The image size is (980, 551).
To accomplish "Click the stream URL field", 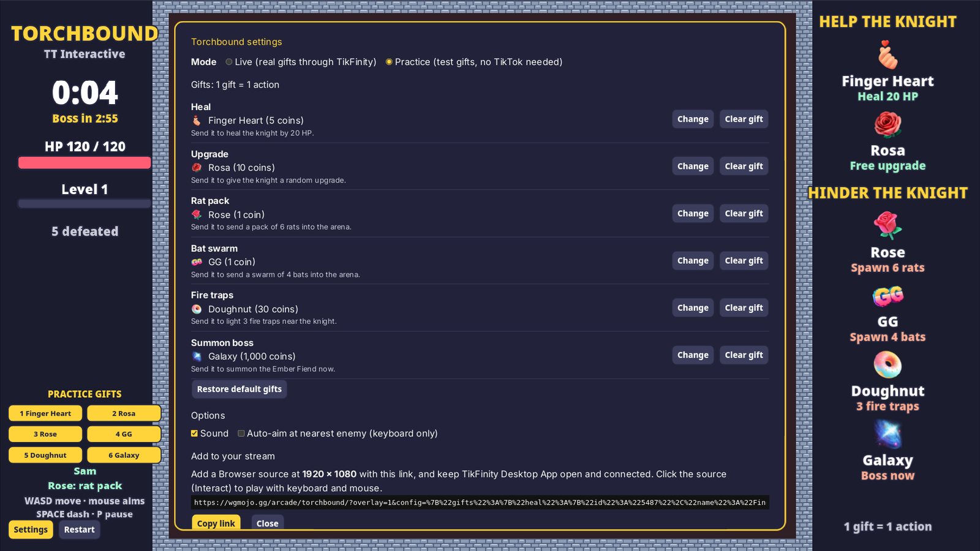I will 480,503.
